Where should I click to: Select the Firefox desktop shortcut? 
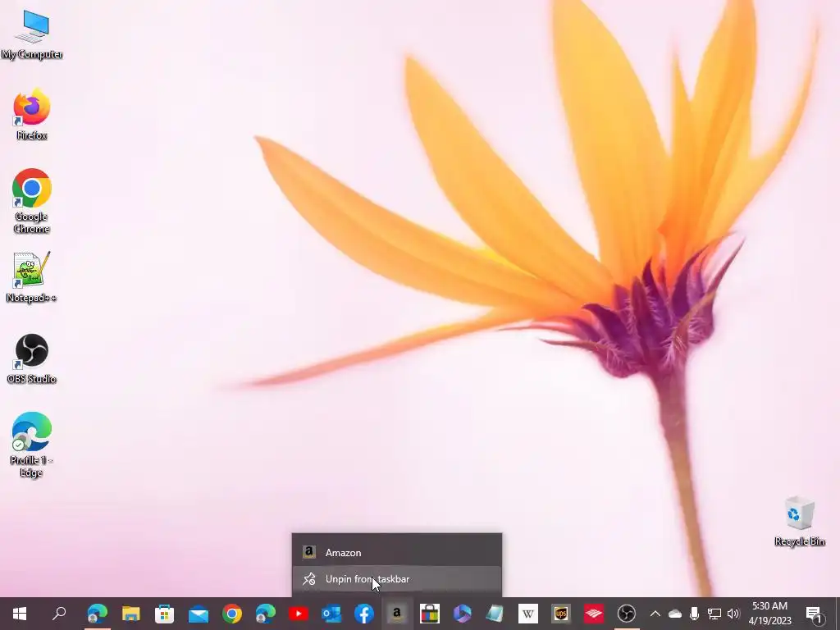point(32,115)
